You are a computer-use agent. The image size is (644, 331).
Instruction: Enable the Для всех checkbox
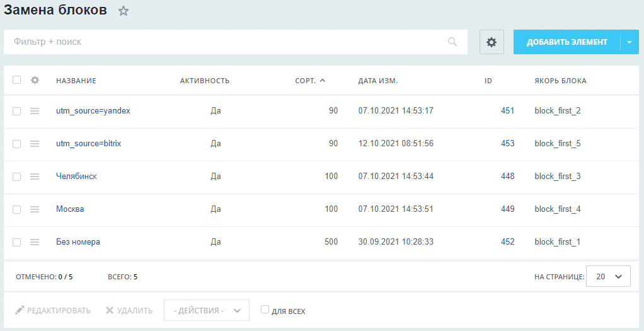[x=265, y=310]
